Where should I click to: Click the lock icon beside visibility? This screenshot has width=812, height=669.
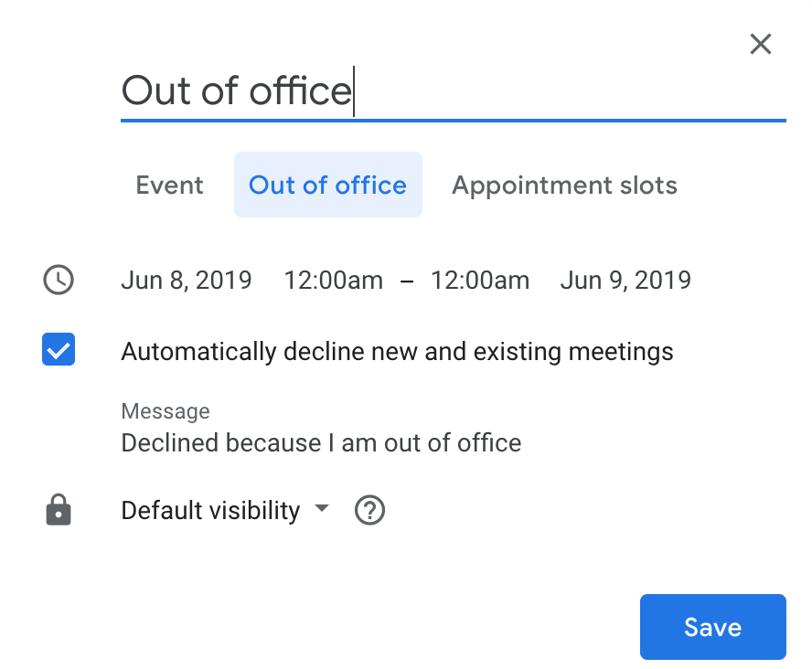click(59, 510)
